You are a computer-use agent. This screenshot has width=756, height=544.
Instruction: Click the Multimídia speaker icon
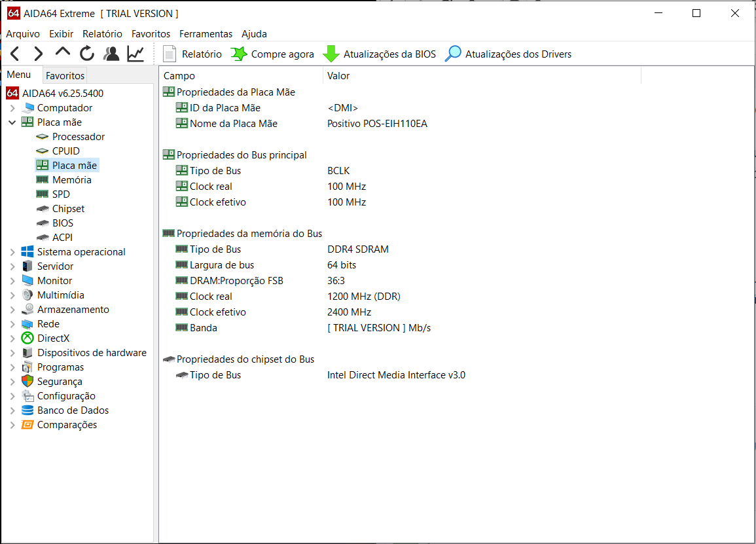pos(27,295)
